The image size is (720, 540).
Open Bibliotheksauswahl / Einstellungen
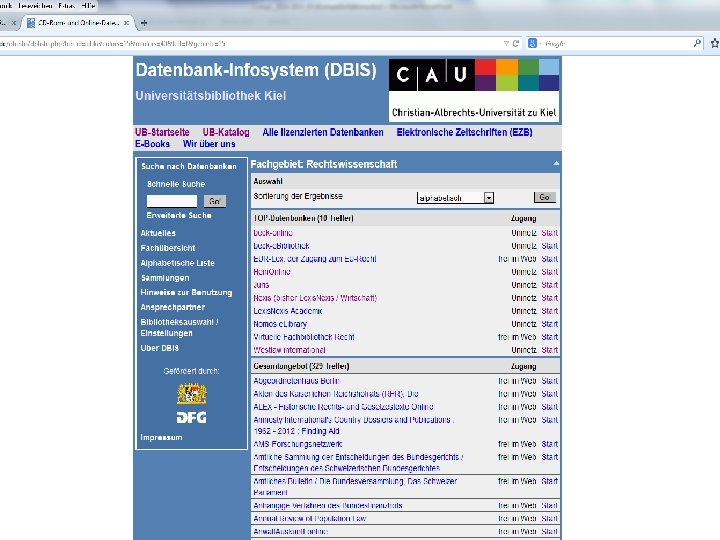[x=180, y=327]
